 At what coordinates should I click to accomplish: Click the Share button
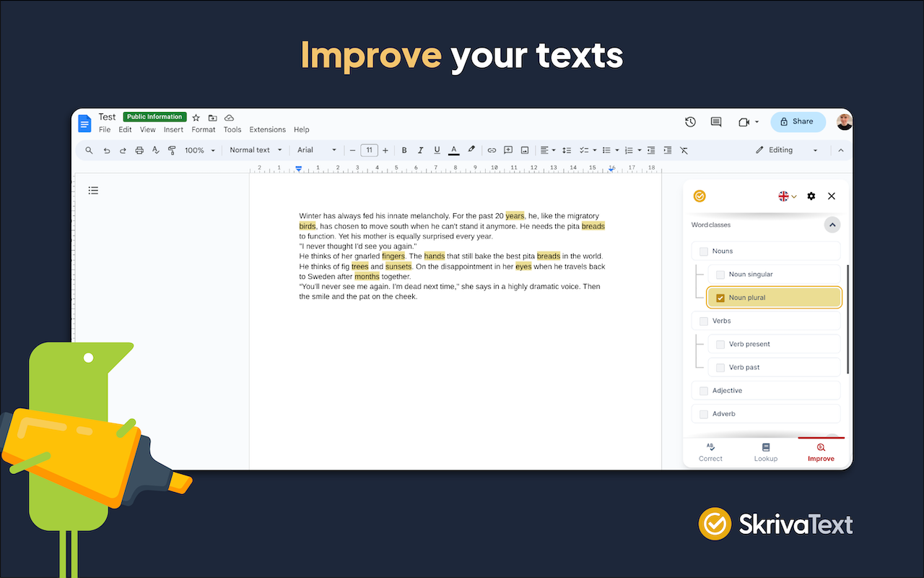click(x=798, y=121)
